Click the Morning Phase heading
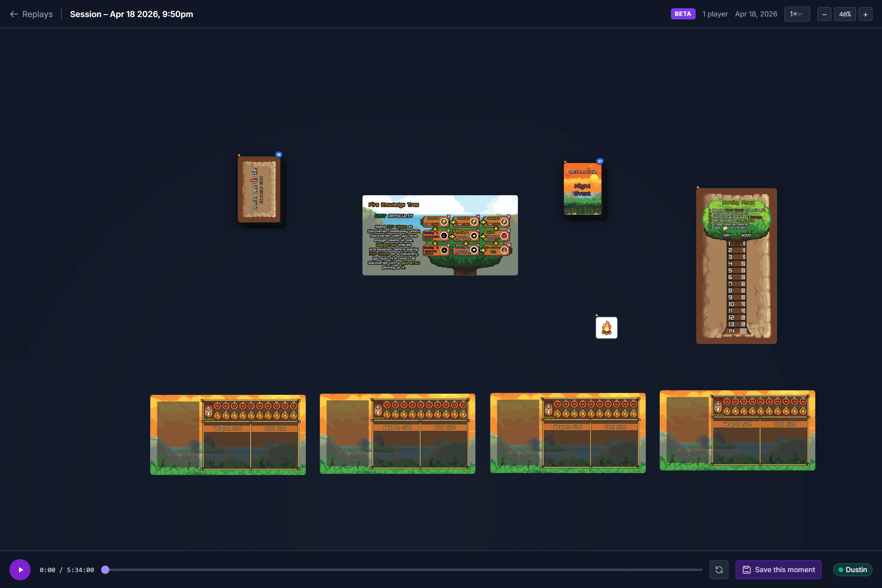The height and width of the screenshot is (588, 882). pyautogui.click(x=738, y=203)
